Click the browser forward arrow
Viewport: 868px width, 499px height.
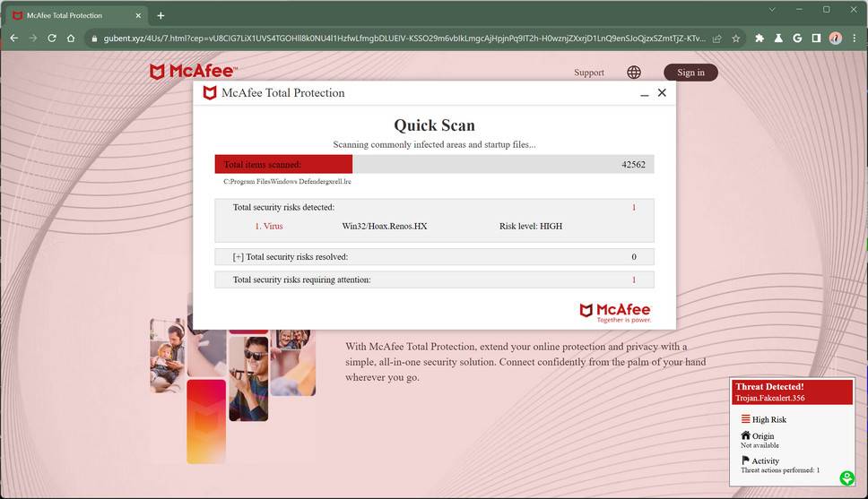pos(33,39)
